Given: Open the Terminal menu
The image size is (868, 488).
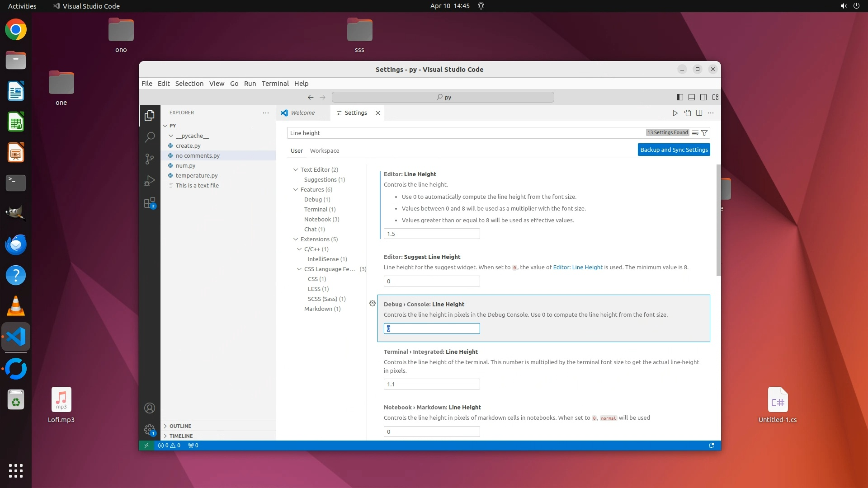Looking at the screenshot, I should (275, 84).
